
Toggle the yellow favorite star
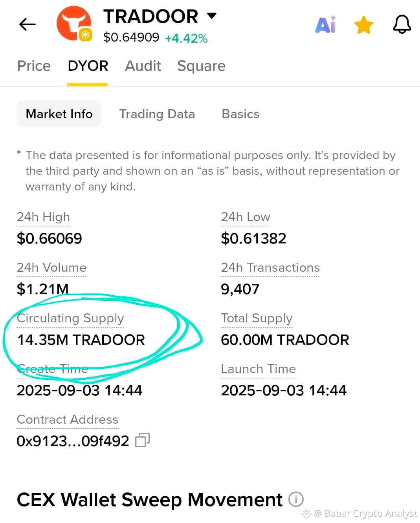tap(363, 25)
